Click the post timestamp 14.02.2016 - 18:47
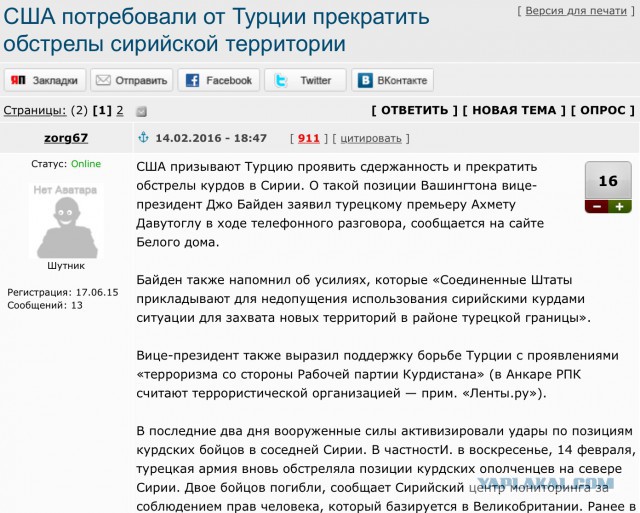 click(211, 138)
